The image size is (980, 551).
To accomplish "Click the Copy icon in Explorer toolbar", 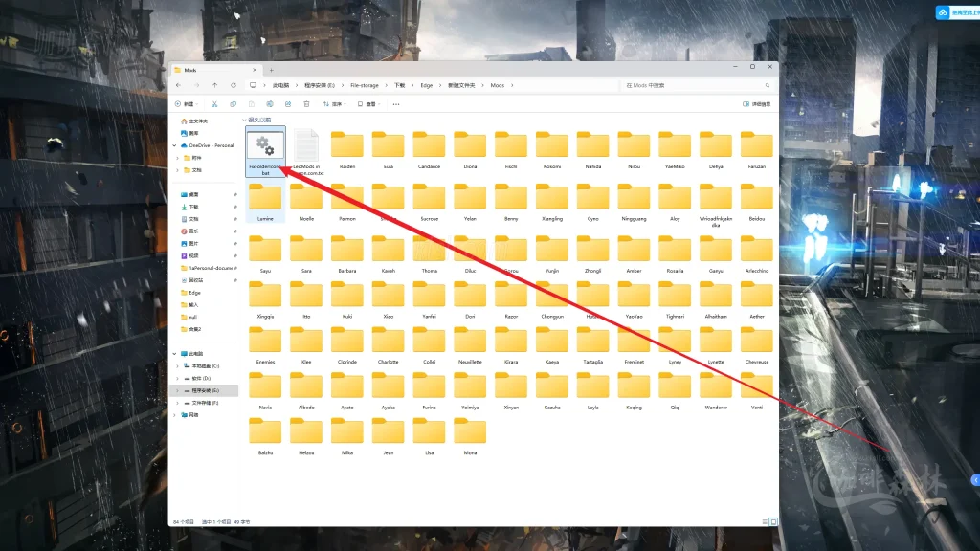I will [x=234, y=104].
